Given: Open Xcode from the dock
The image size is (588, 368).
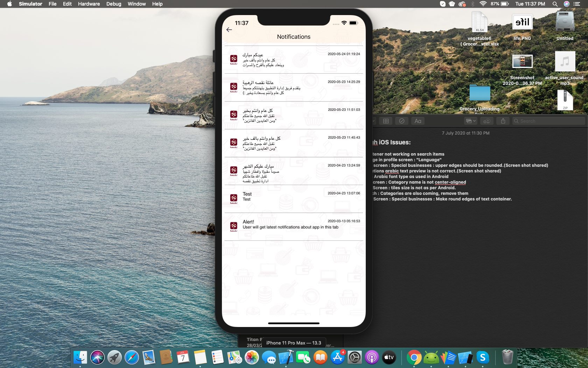Looking at the screenshot, I should [286, 357].
